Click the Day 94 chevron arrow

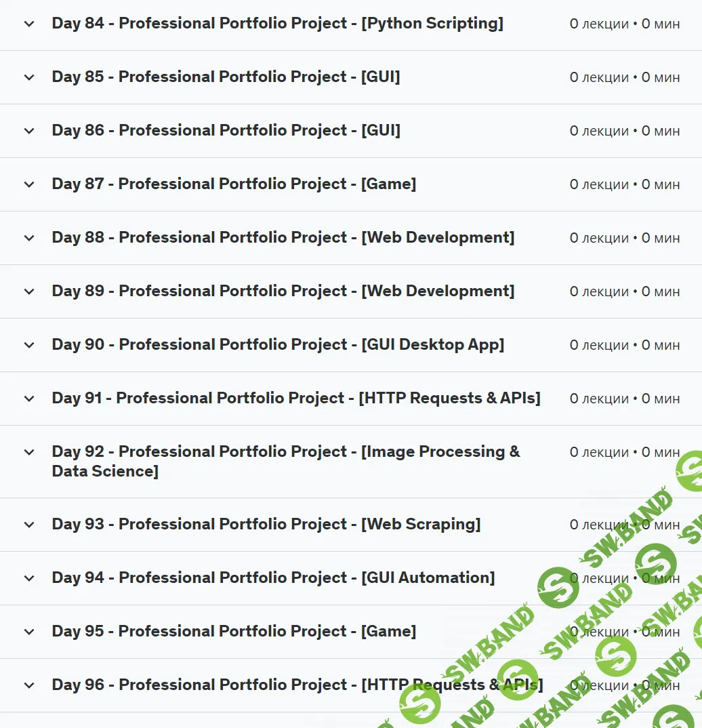click(x=28, y=578)
